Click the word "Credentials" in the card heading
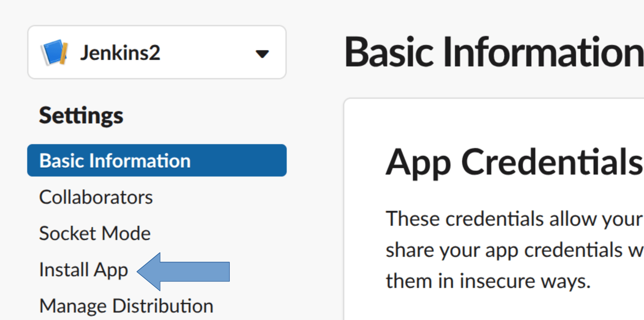Viewport: 644px width, 320px height. (552, 162)
